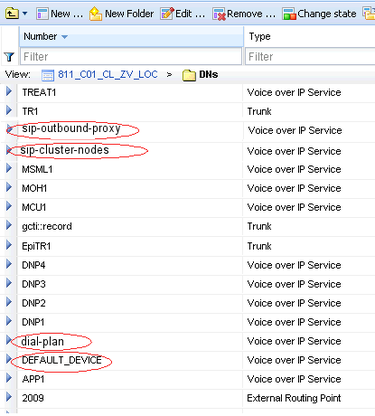The image size is (375, 416).
Task: Expand the 2009 External Routing Point row
Action: 9,397
